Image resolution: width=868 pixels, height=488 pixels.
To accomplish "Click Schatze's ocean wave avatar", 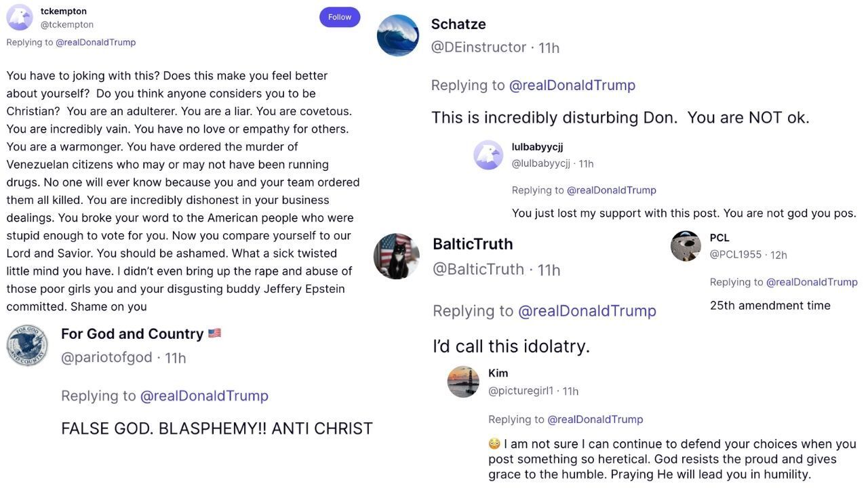I will click(x=398, y=35).
